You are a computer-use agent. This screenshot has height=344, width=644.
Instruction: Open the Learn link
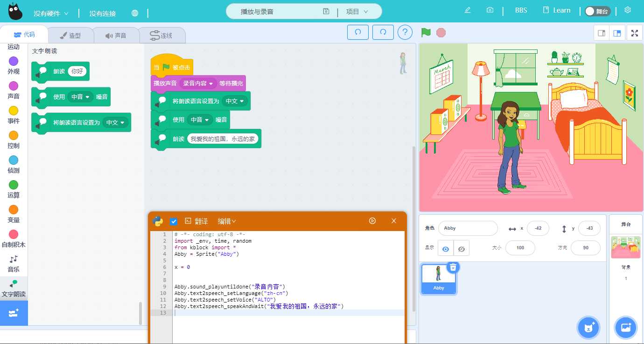(557, 10)
